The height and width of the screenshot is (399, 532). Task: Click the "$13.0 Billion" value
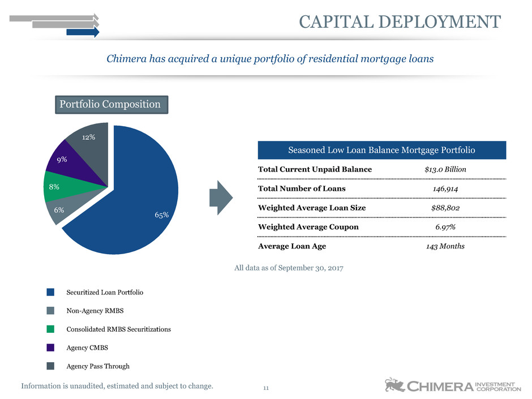tap(445, 169)
